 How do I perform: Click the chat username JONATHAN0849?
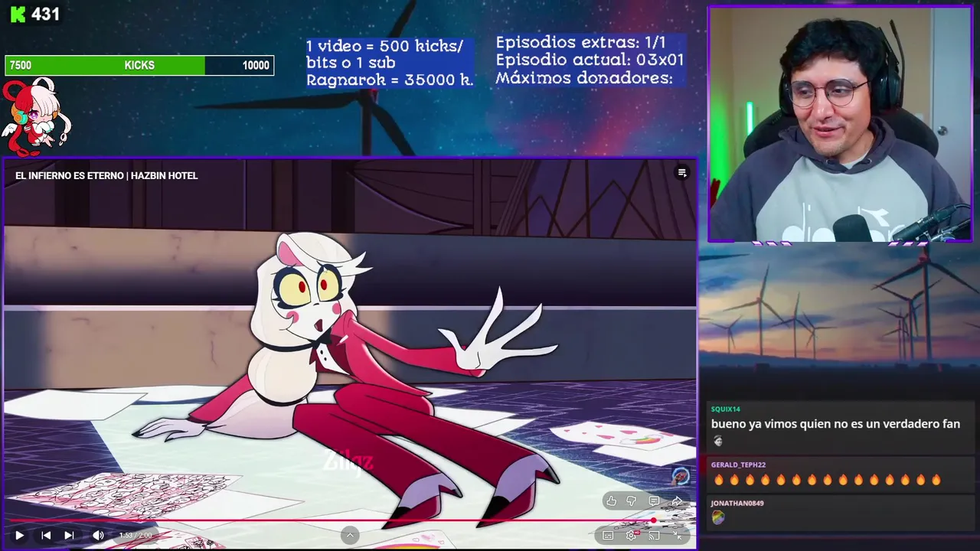(737, 504)
